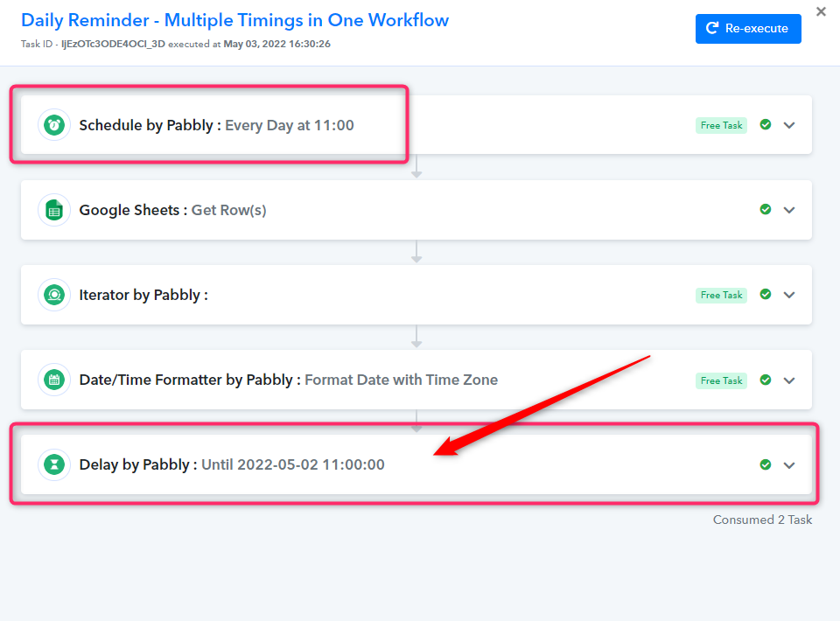Click the Iterator by Pabbly icon
This screenshot has width=840, height=621.
point(54,295)
